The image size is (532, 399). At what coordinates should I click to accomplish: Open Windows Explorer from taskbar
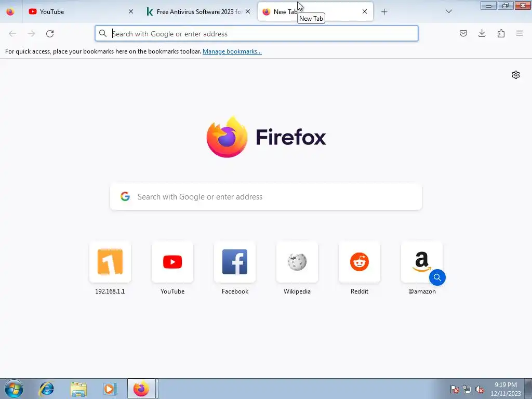[78, 389]
